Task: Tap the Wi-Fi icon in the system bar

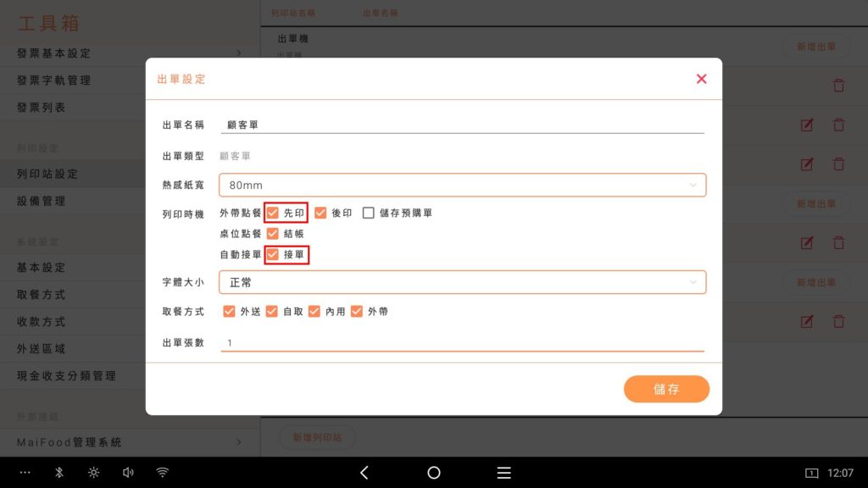Action: click(x=162, y=473)
